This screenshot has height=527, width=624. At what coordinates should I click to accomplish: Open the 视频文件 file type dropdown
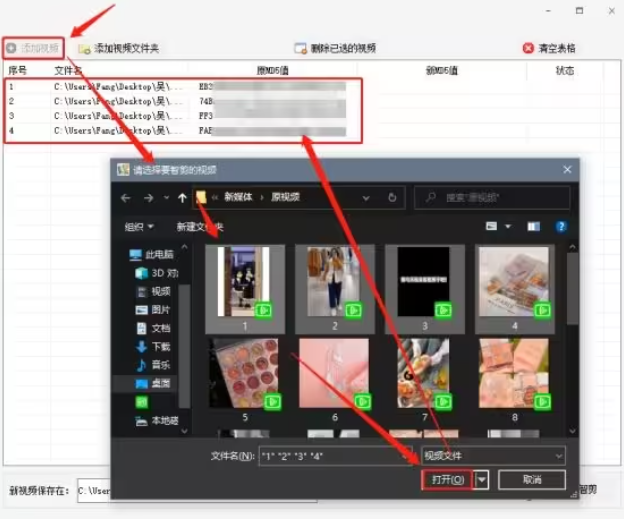[x=493, y=456]
